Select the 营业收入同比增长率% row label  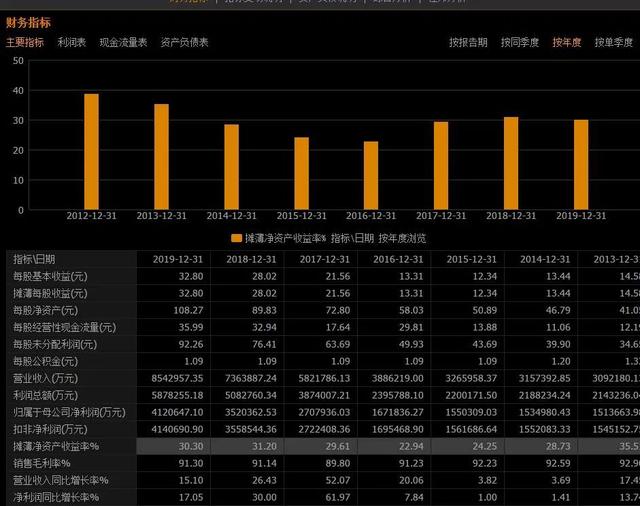pyautogui.click(x=61, y=480)
